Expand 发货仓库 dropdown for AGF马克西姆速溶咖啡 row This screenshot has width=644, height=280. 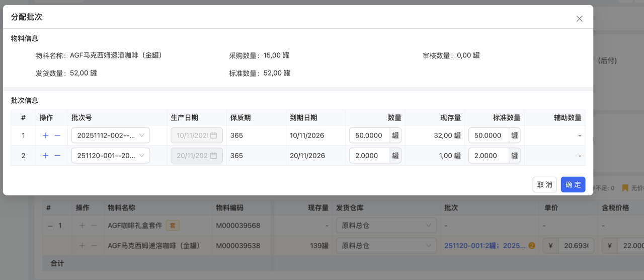pos(386,246)
